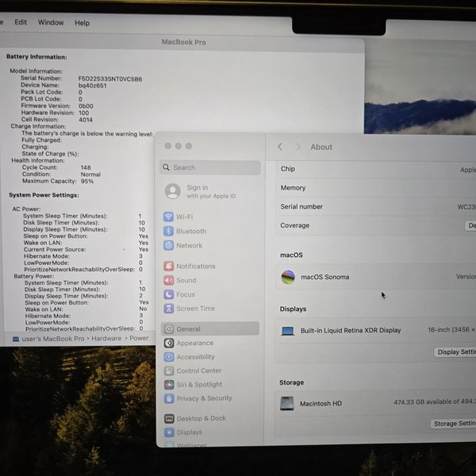Screen dimensions: 476x476
Task: Click the Maximum Capacity value 95%
Action: coord(86,181)
